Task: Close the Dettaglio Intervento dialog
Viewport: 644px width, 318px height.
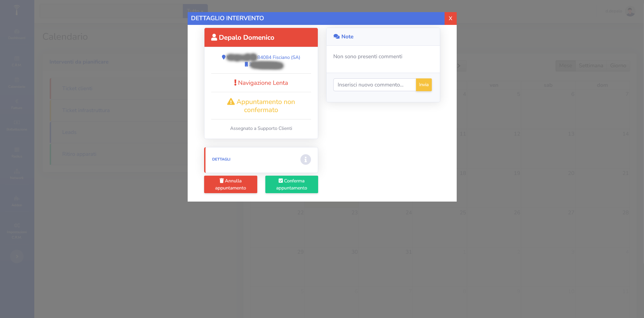Action: 450,19
